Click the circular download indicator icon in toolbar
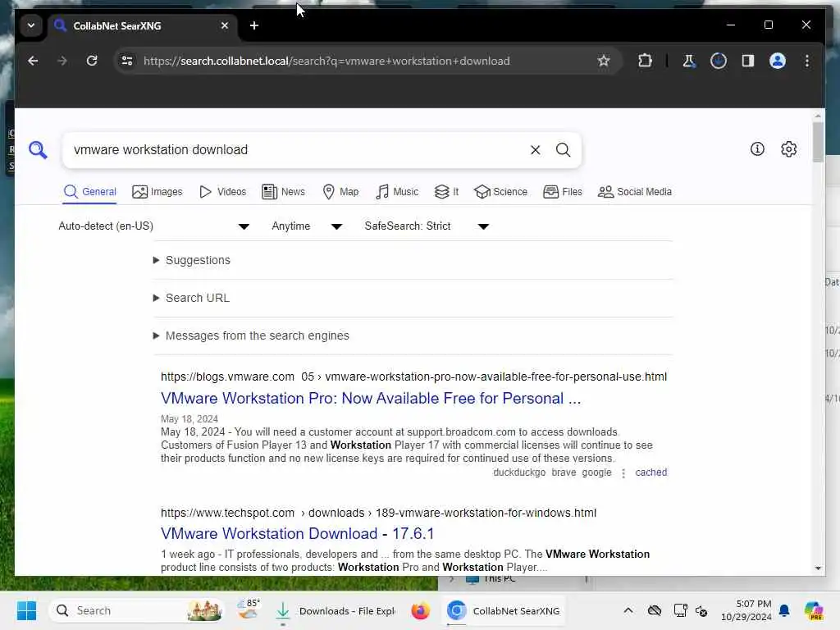This screenshot has height=630, width=840. click(x=719, y=61)
